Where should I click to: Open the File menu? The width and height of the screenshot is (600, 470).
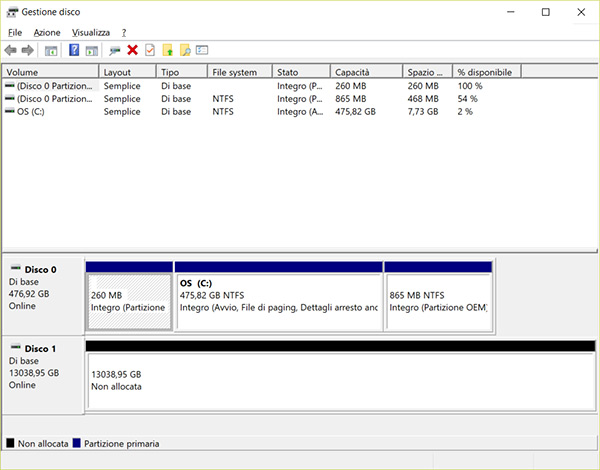pyautogui.click(x=15, y=33)
